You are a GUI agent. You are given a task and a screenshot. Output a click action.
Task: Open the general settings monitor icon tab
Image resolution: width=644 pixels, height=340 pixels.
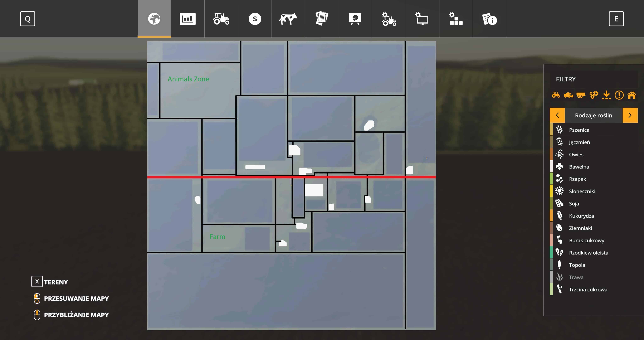click(422, 19)
